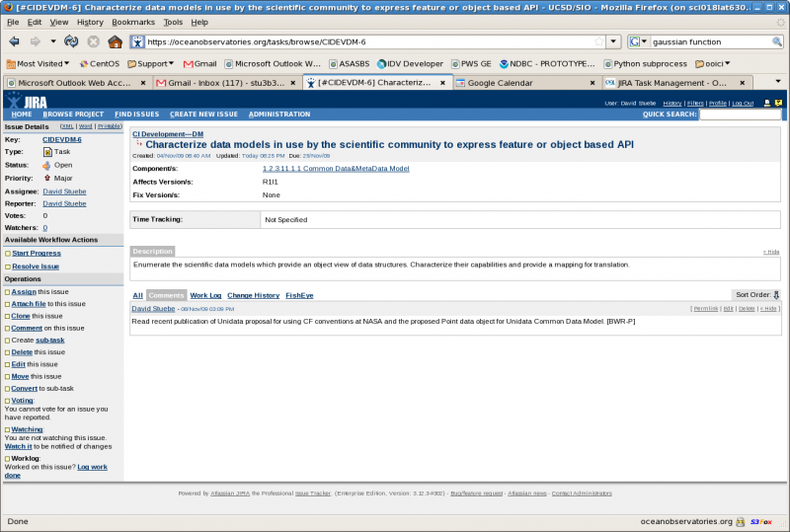This screenshot has height=532, width=790.
Task: Click the Reload page icon
Action: click(x=71, y=42)
